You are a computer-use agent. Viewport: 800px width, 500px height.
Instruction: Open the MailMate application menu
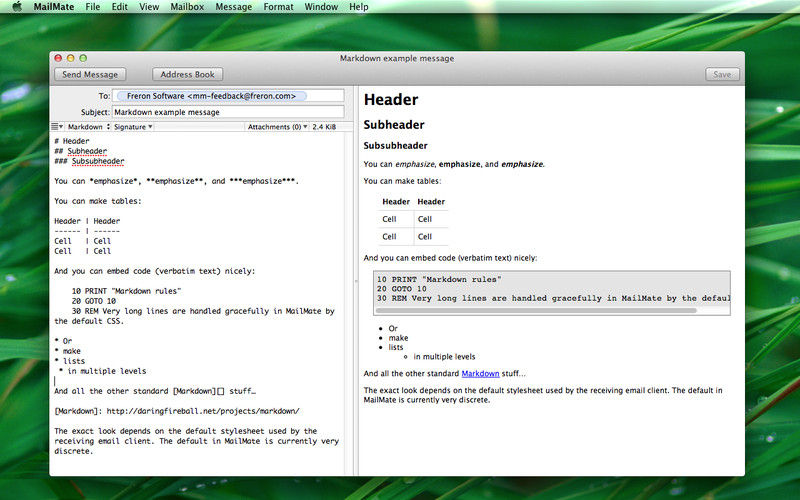[x=54, y=7]
